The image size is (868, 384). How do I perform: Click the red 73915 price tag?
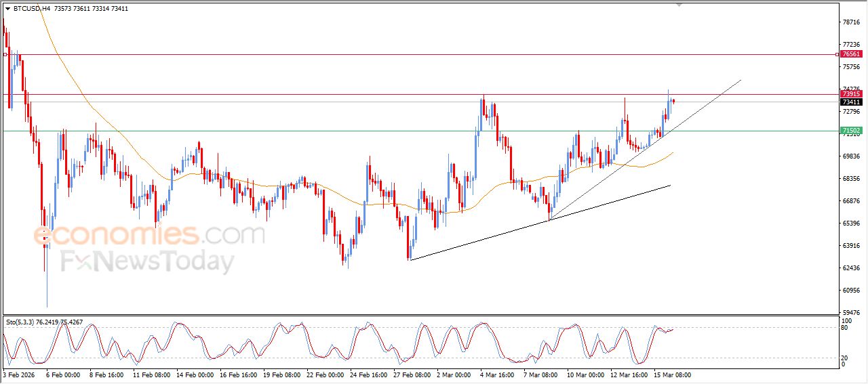(850, 95)
